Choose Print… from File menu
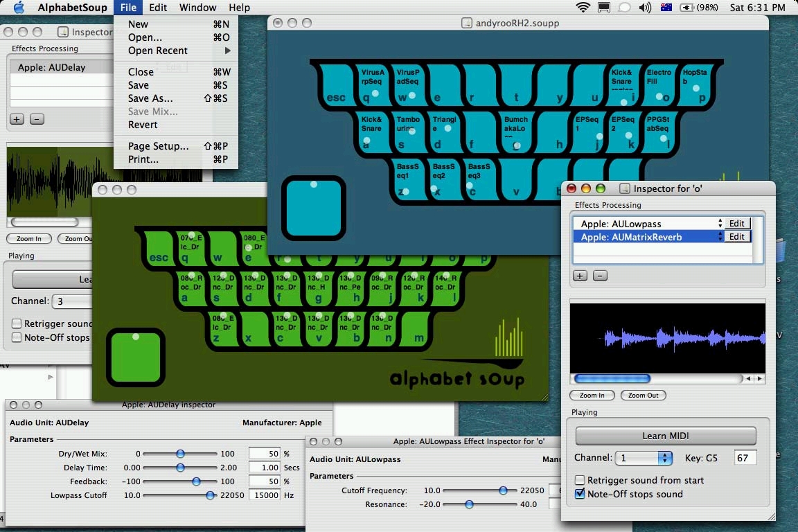Image resolution: width=798 pixels, height=532 pixels. 176,159
